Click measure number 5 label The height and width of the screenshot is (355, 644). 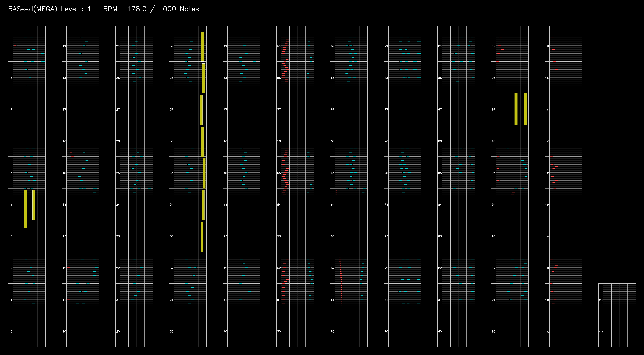pos(11,173)
